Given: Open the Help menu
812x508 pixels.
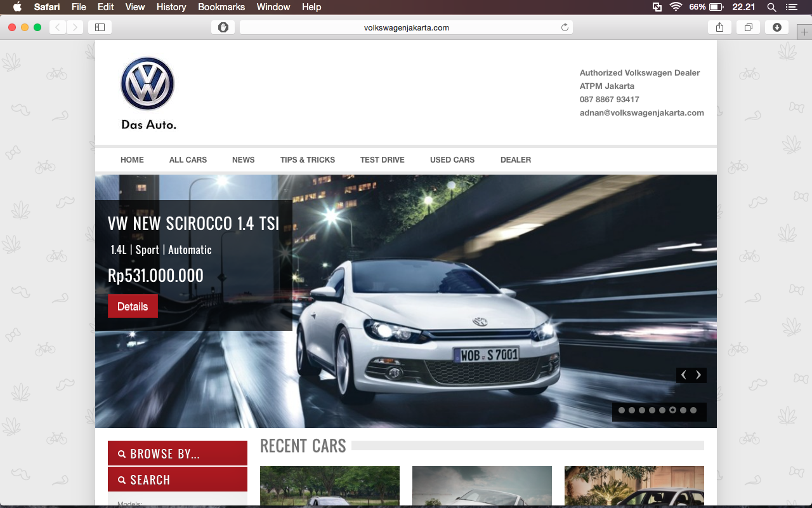Looking at the screenshot, I should [x=311, y=7].
